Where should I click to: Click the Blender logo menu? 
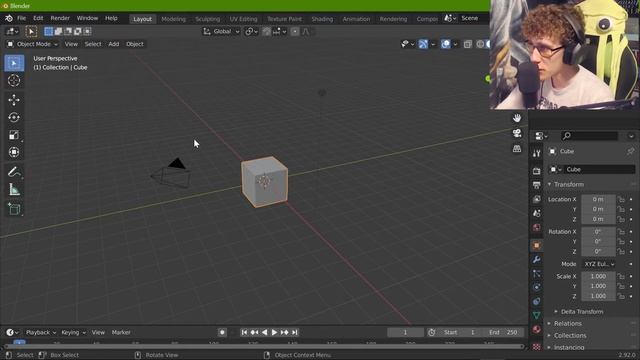click(x=9, y=18)
